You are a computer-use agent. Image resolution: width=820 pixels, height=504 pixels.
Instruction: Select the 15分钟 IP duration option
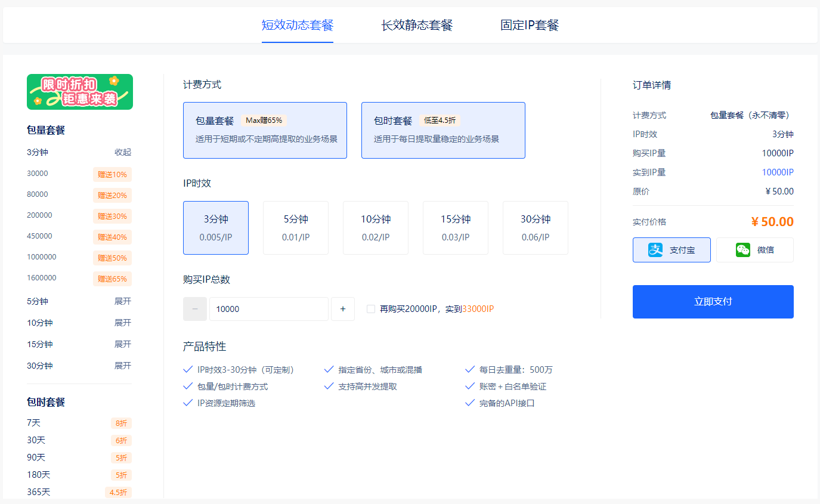click(x=456, y=227)
